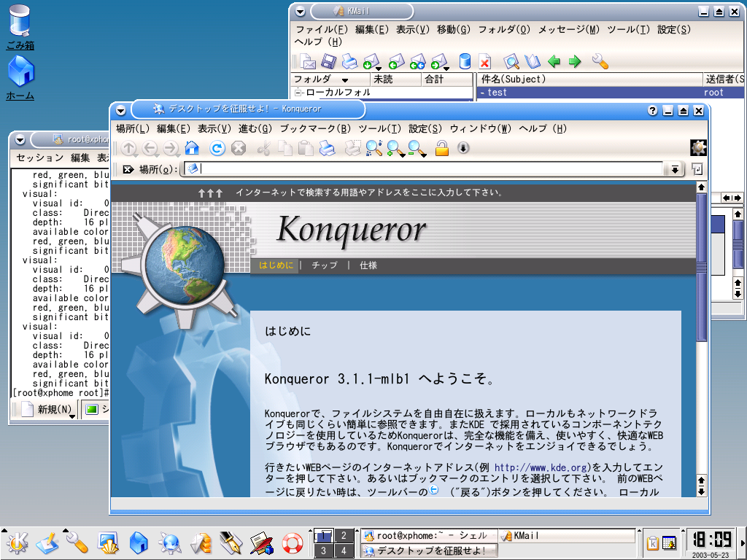Click the green right arrow in KMail
This screenshot has height=560, width=747.
click(575, 61)
